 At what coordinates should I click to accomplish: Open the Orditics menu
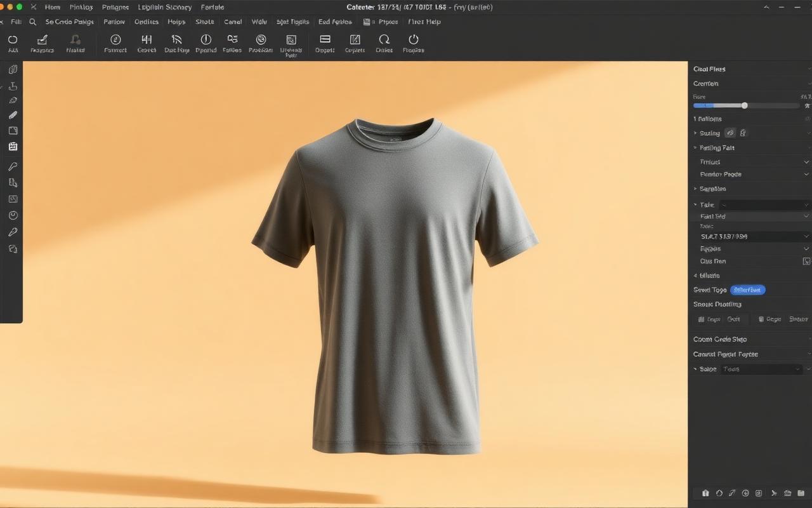click(147, 22)
